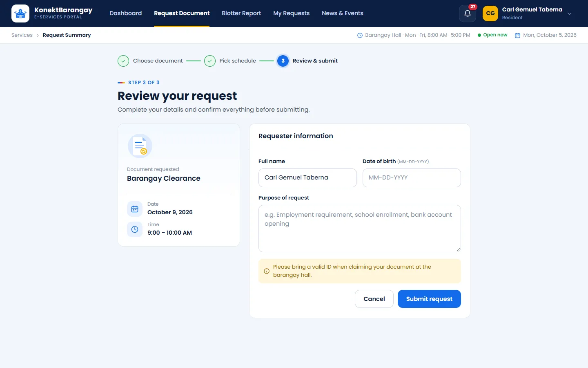Click the clock icon beside Barangay Hall hours

click(x=360, y=35)
